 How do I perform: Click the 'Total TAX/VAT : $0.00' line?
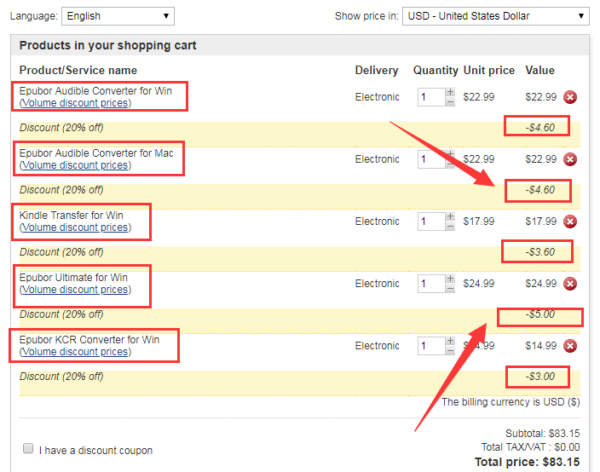point(531,447)
